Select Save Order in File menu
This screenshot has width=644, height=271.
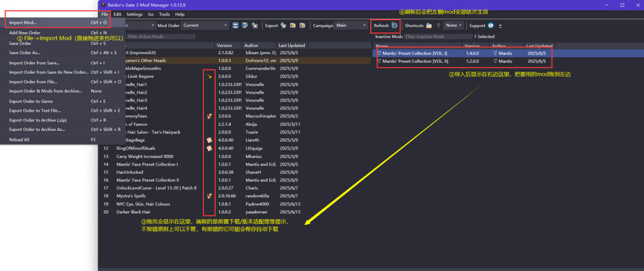63,43
